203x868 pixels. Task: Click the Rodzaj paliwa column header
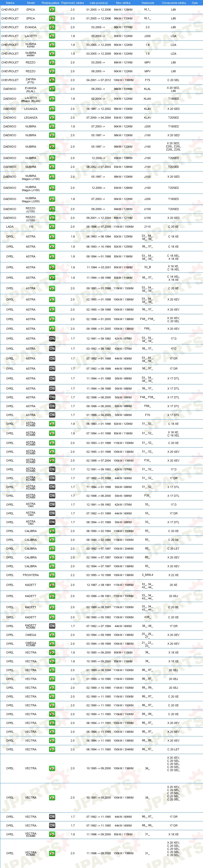point(50,3)
